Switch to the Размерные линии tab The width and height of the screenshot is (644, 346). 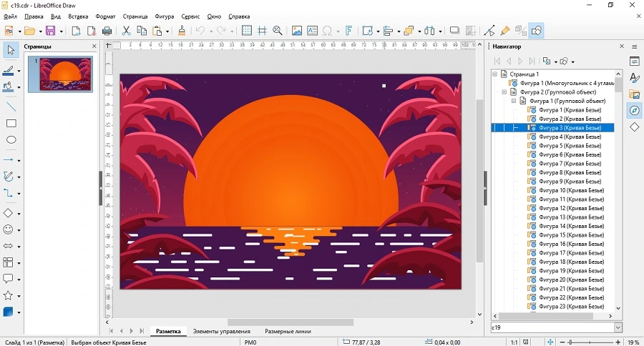click(x=288, y=331)
